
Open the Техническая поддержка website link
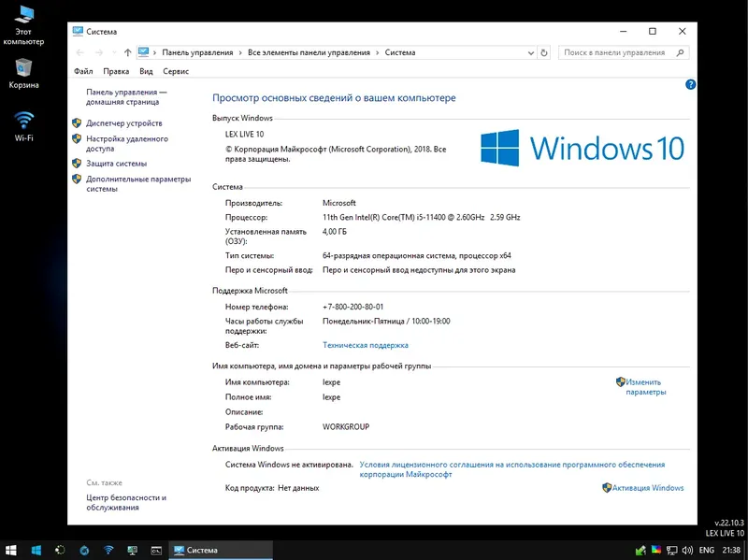(x=366, y=345)
